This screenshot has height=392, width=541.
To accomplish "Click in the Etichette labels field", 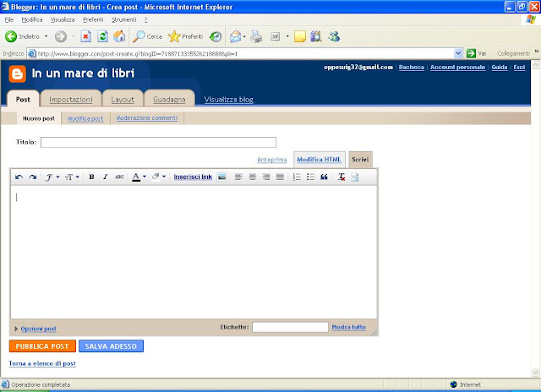I will (x=290, y=327).
